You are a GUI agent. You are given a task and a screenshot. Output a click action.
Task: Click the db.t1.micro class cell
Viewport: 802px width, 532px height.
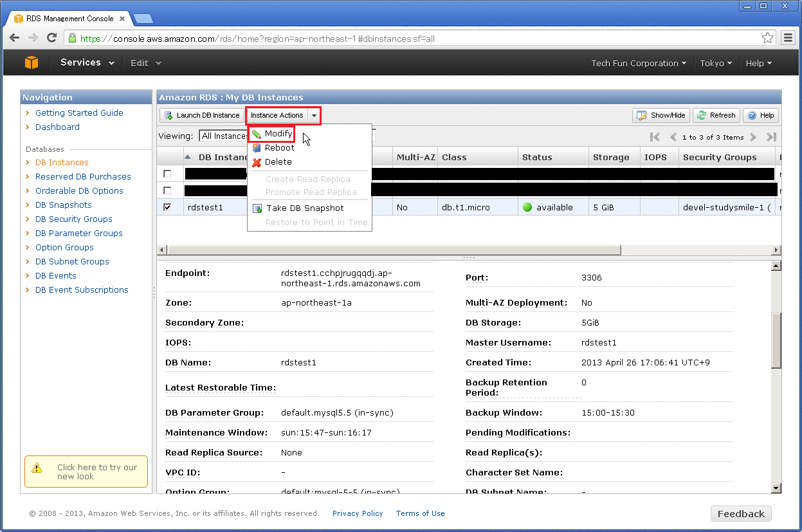466,208
